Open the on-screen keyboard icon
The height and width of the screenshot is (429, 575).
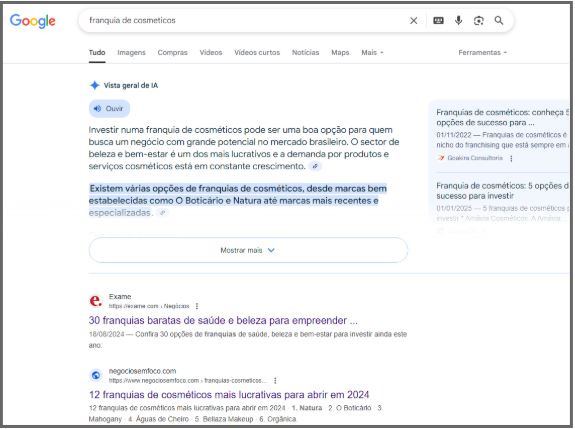tap(438, 21)
